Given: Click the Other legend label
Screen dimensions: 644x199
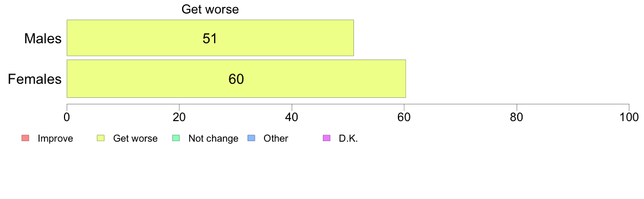Looking at the screenshot, I should (x=276, y=138).
